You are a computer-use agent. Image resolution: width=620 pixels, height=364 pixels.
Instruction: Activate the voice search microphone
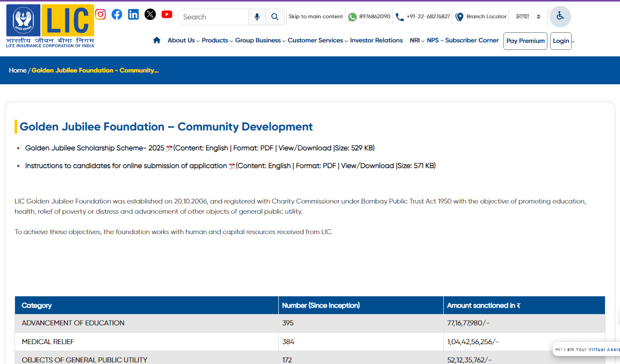tap(257, 17)
